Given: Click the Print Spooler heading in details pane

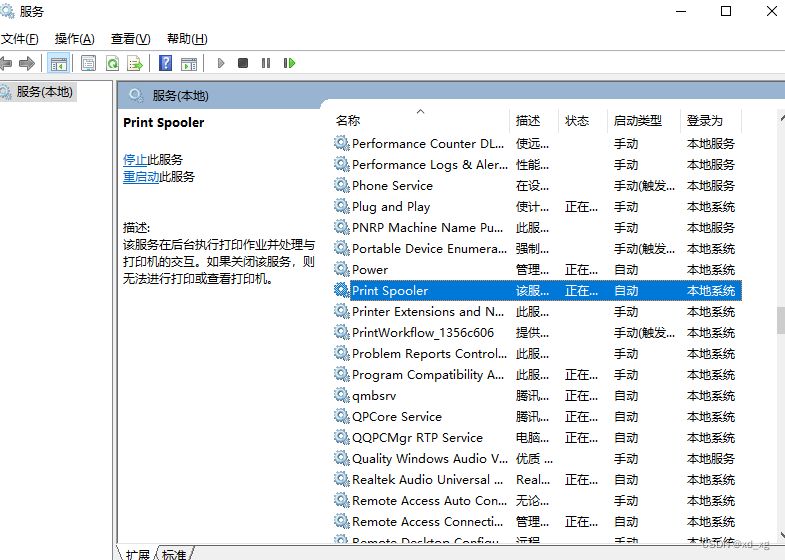Looking at the screenshot, I should (x=164, y=123).
